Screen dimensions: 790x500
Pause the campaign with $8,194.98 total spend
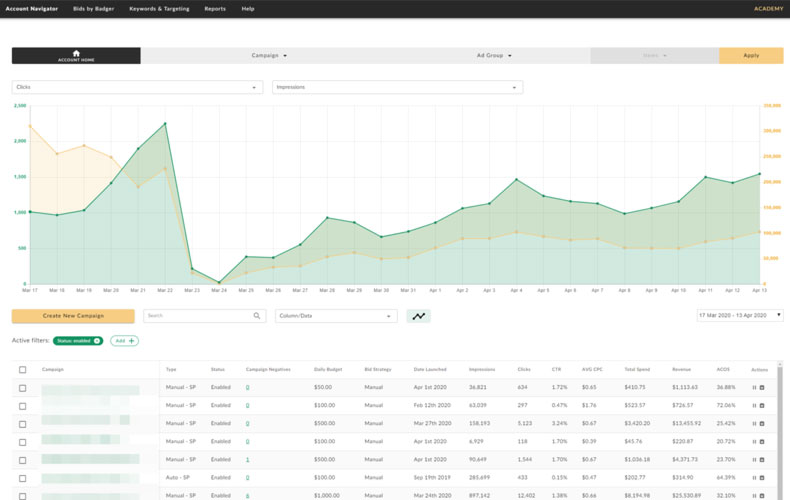(x=754, y=496)
